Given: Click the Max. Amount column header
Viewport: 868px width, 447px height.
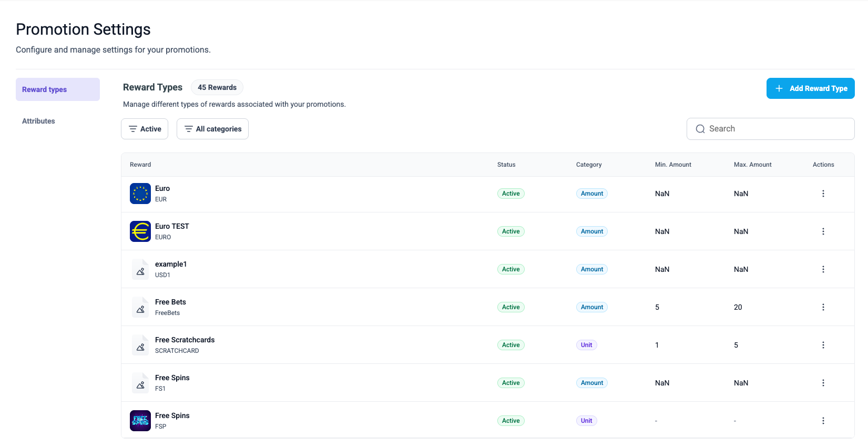Looking at the screenshot, I should (753, 165).
